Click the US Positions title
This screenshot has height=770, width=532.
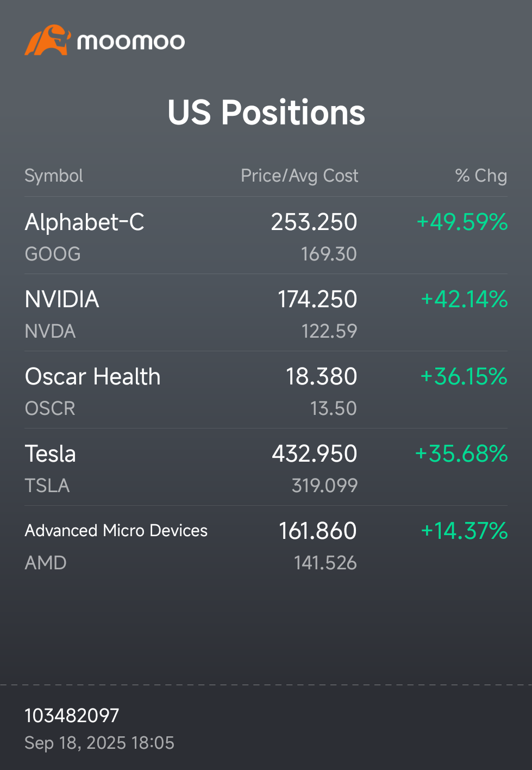click(x=266, y=112)
